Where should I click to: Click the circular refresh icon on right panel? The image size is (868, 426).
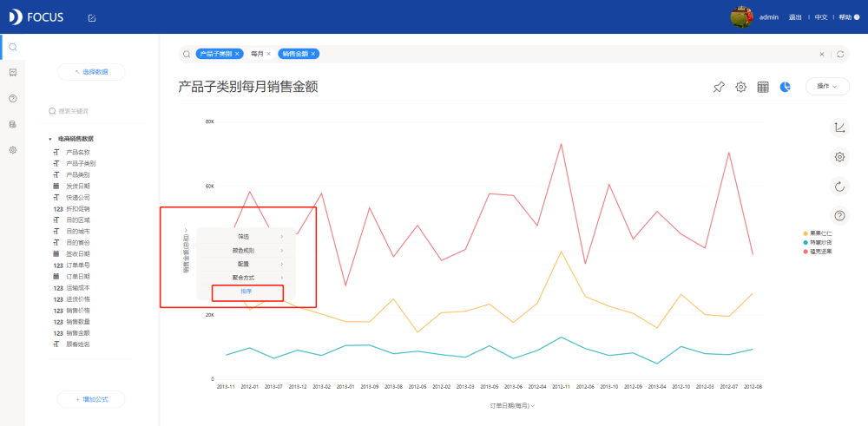coord(839,187)
